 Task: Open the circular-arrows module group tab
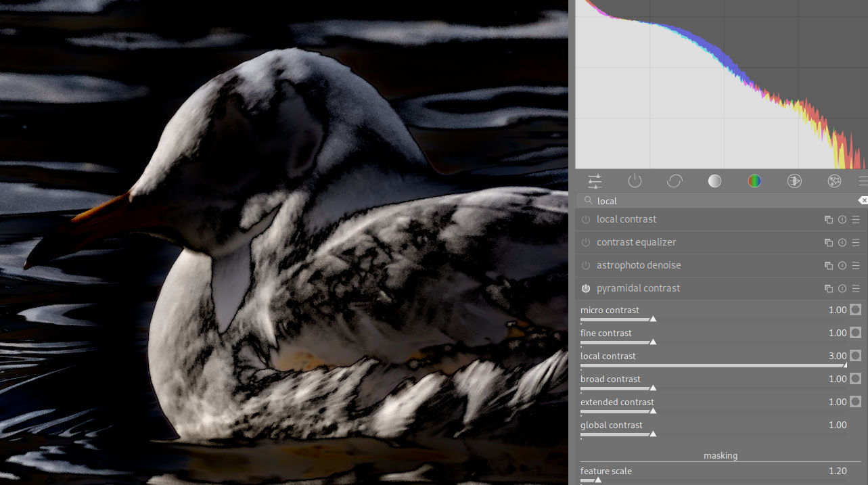(x=675, y=181)
